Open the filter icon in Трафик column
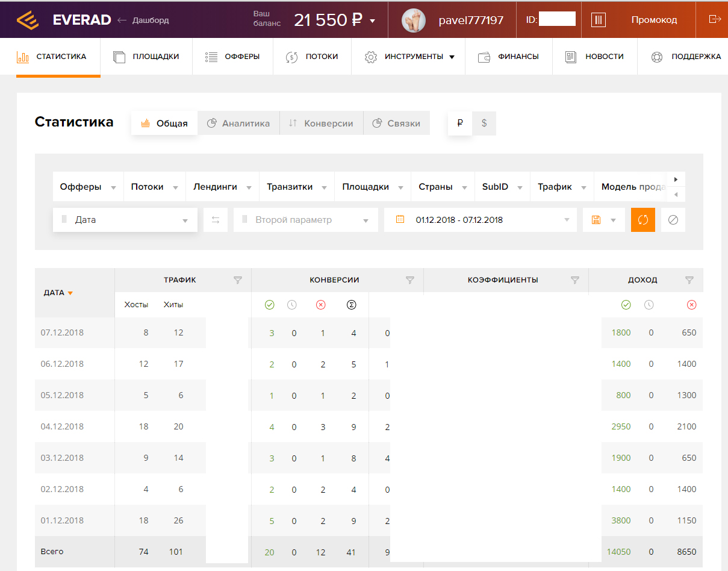This screenshot has width=728, height=571. click(x=238, y=280)
